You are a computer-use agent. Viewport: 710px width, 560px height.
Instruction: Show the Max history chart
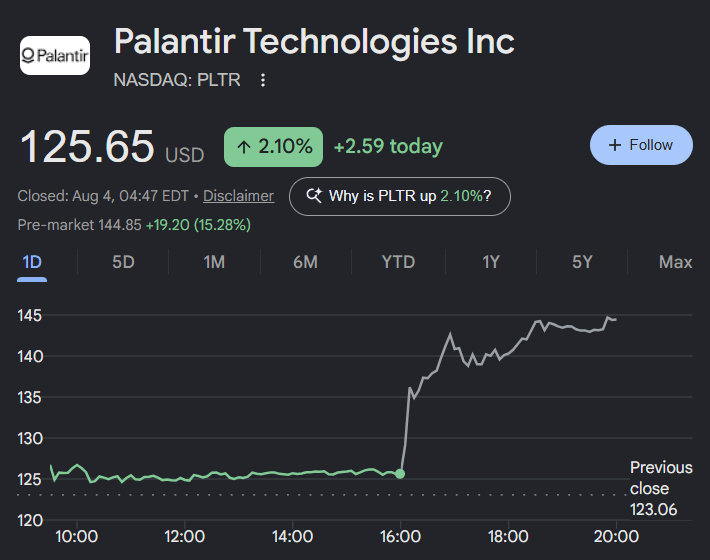click(x=676, y=262)
